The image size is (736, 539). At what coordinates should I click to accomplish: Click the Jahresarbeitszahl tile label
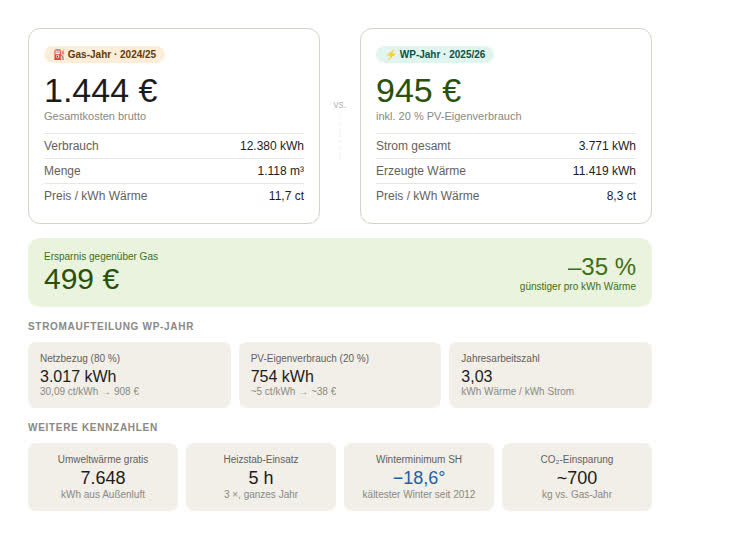500,358
